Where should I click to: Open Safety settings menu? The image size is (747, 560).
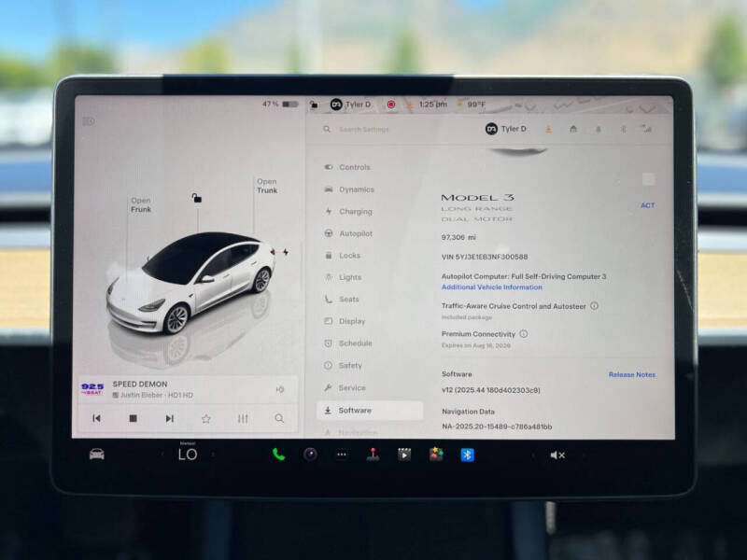coord(343,365)
